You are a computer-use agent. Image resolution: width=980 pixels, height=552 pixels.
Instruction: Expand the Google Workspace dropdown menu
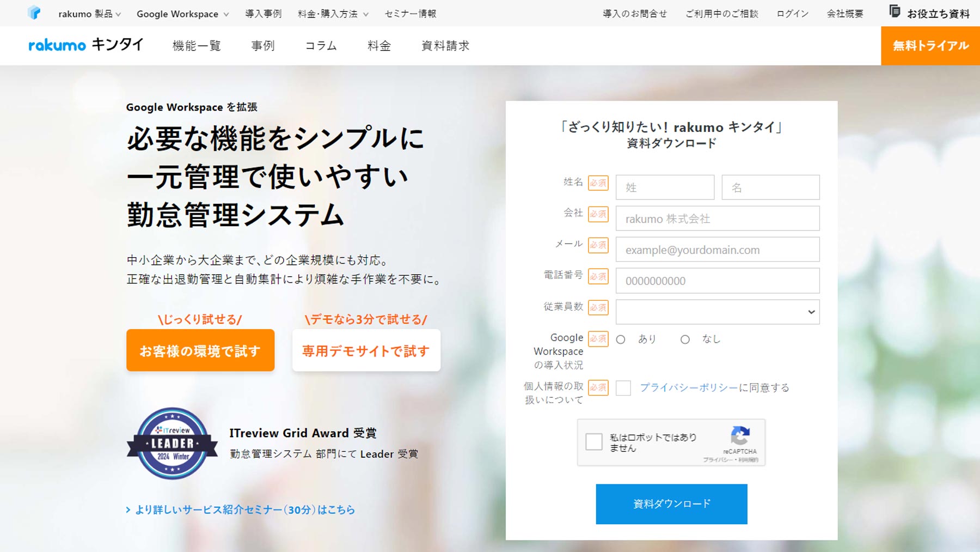(x=183, y=14)
